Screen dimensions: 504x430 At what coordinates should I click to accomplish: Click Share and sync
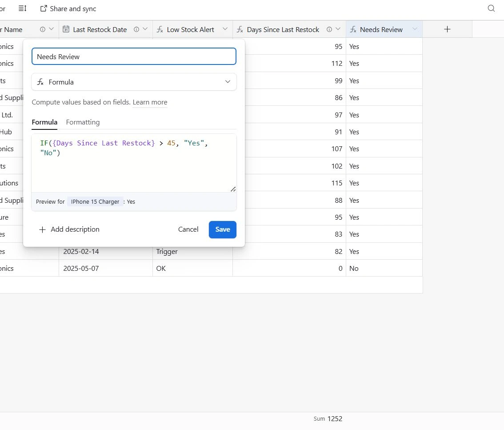(x=68, y=8)
